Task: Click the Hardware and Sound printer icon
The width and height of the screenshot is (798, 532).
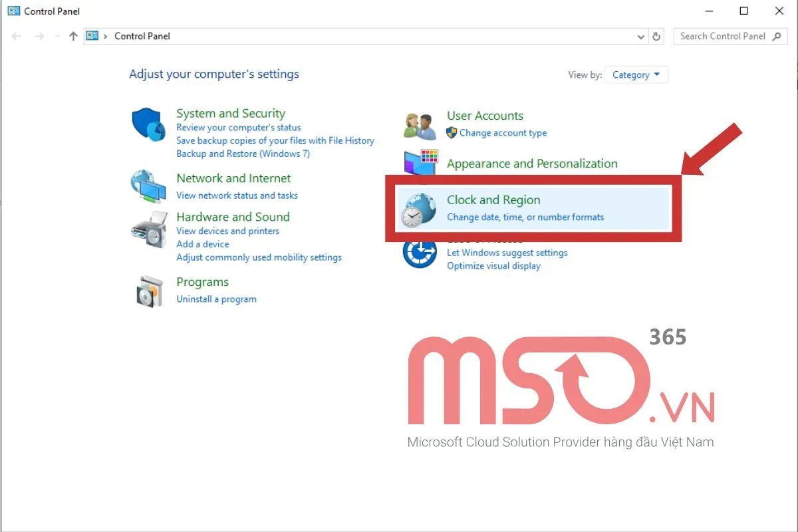Action: (148, 229)
